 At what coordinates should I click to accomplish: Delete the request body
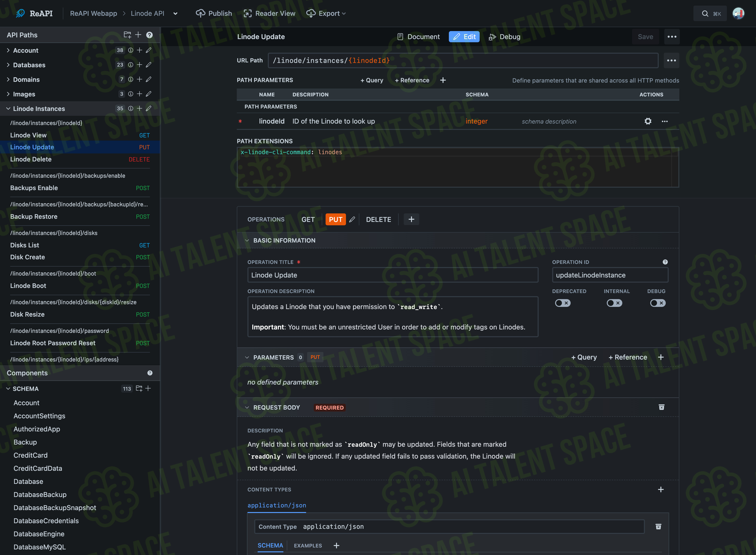661,407
